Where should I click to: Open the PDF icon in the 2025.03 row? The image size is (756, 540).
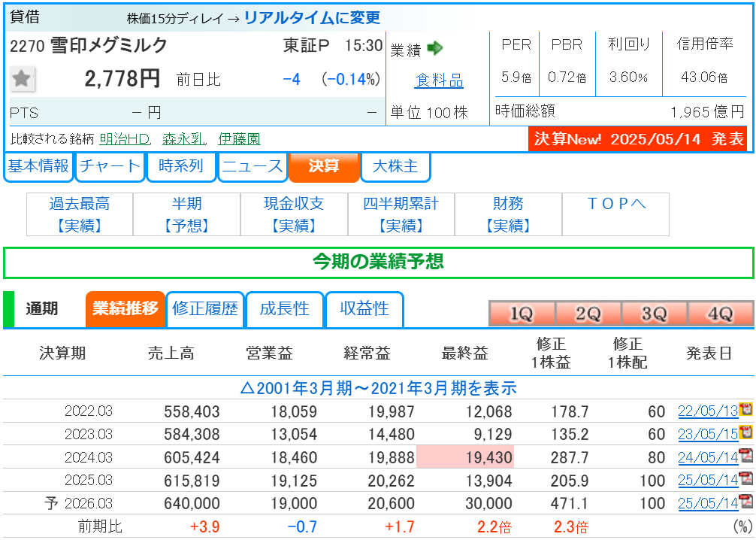tap(746, 479)
